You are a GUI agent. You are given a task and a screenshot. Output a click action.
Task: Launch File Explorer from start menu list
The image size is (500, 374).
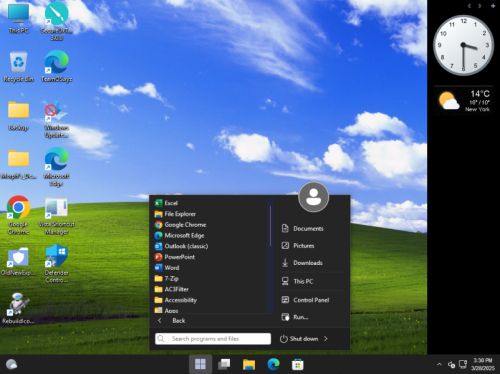coord(175,214)
